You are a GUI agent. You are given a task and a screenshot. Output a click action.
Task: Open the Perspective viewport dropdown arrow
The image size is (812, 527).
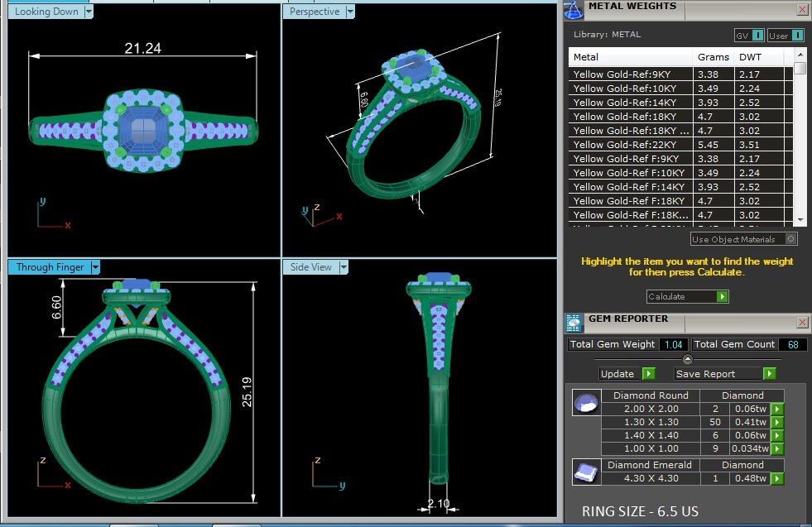pos(350,12)
